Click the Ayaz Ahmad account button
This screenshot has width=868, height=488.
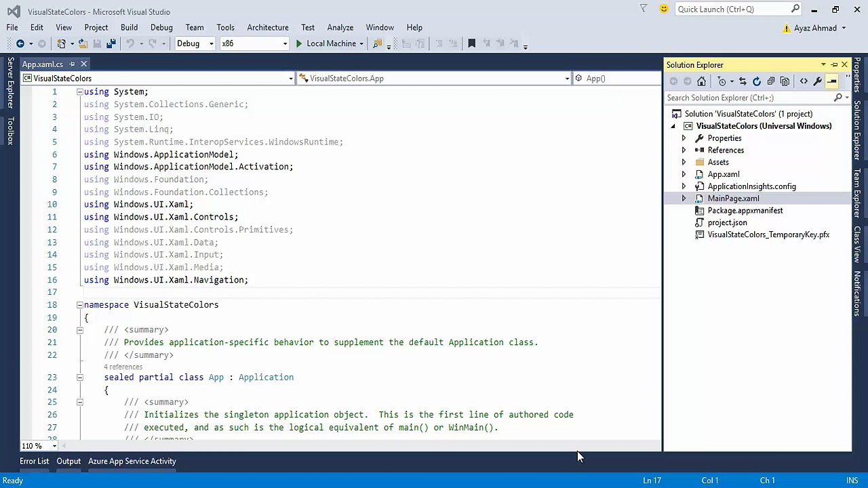tap(815, 28)
